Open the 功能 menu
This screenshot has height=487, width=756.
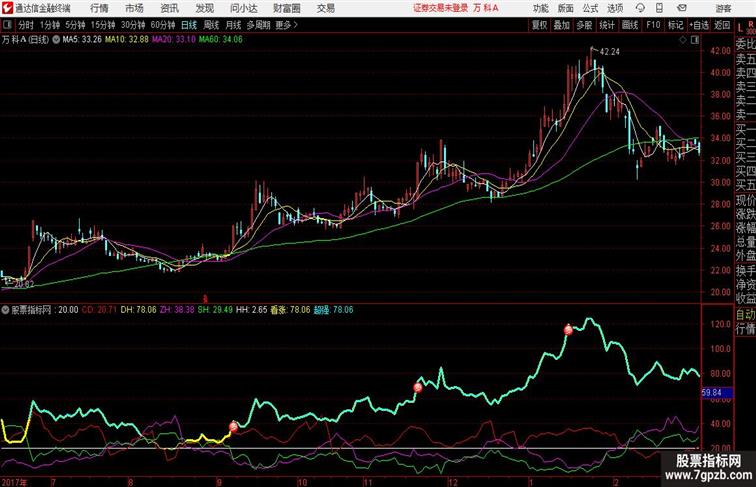(540, 8)
